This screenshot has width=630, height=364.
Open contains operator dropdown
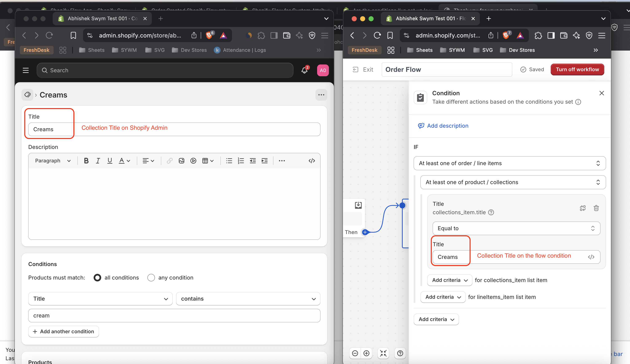click(248, 298)
